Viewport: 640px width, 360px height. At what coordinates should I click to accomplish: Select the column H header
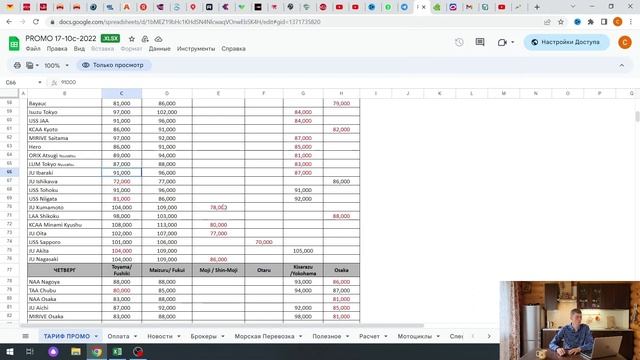click(x=341, y=93)
